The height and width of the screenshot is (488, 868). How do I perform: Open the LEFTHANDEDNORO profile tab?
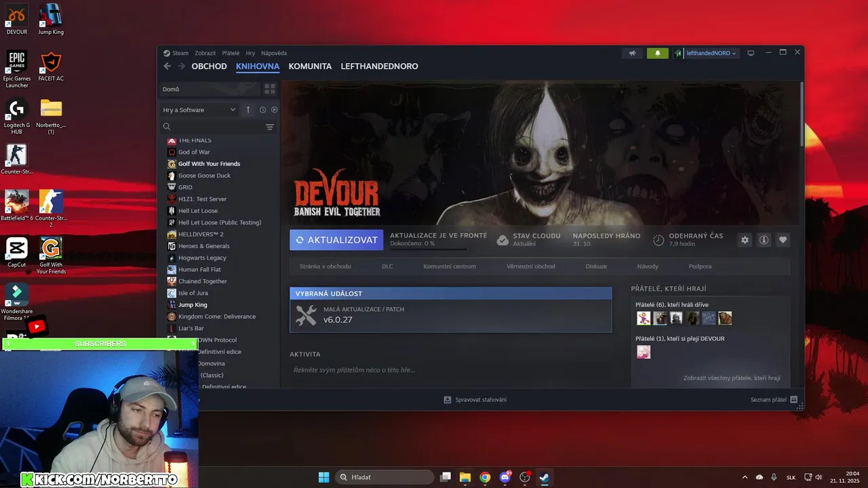point(379,66)
